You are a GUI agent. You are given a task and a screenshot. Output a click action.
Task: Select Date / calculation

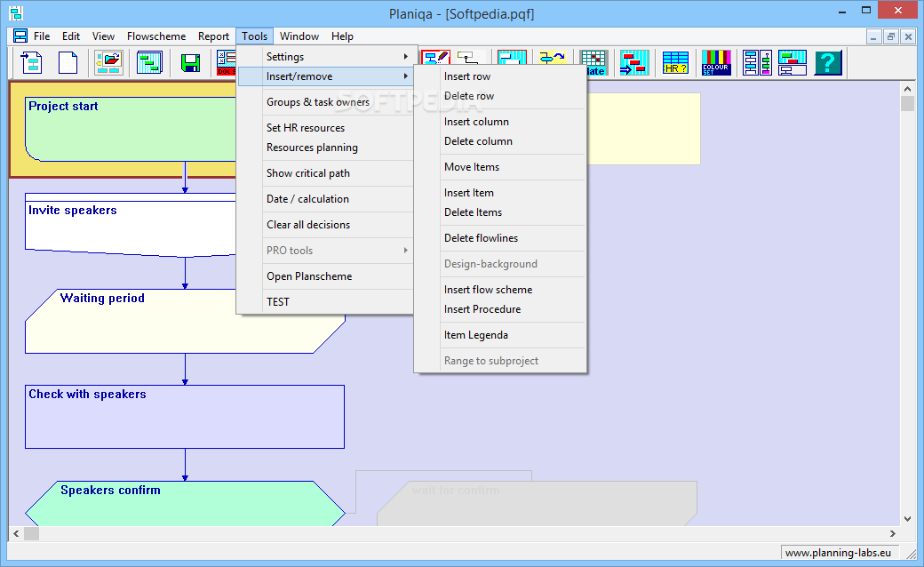[x=326, y=198]
